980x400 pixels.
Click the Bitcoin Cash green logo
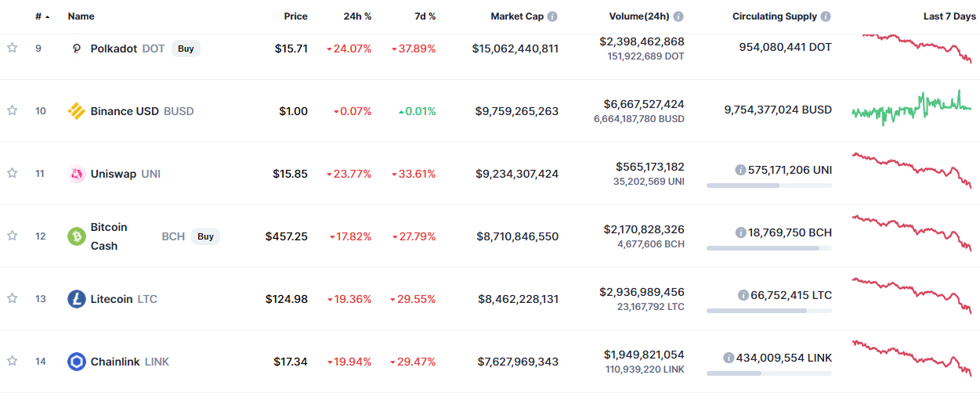tap(76, 236)
